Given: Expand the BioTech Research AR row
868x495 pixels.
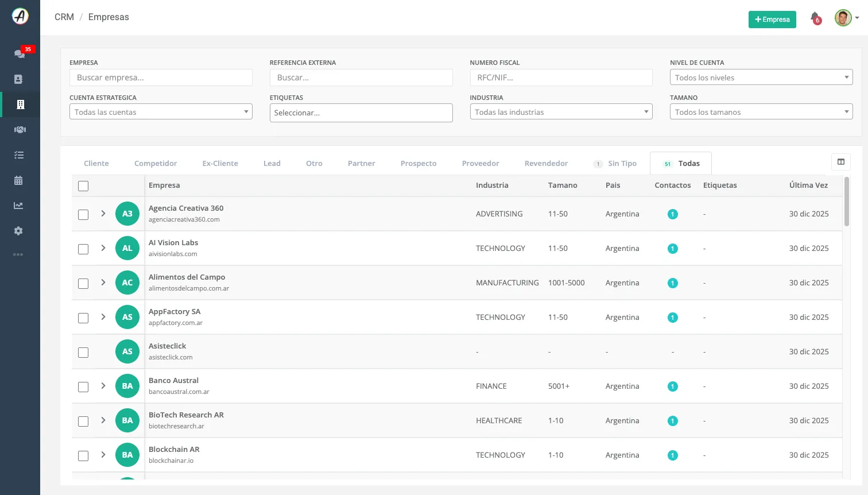Looking at the screenshot, I should click(103, 420).
